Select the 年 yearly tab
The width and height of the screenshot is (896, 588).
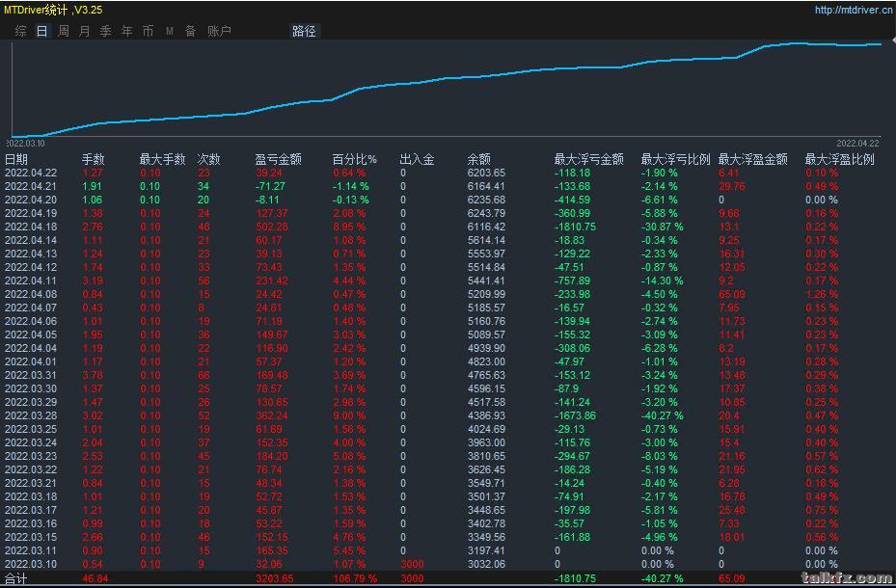click(x=127, y=31)
